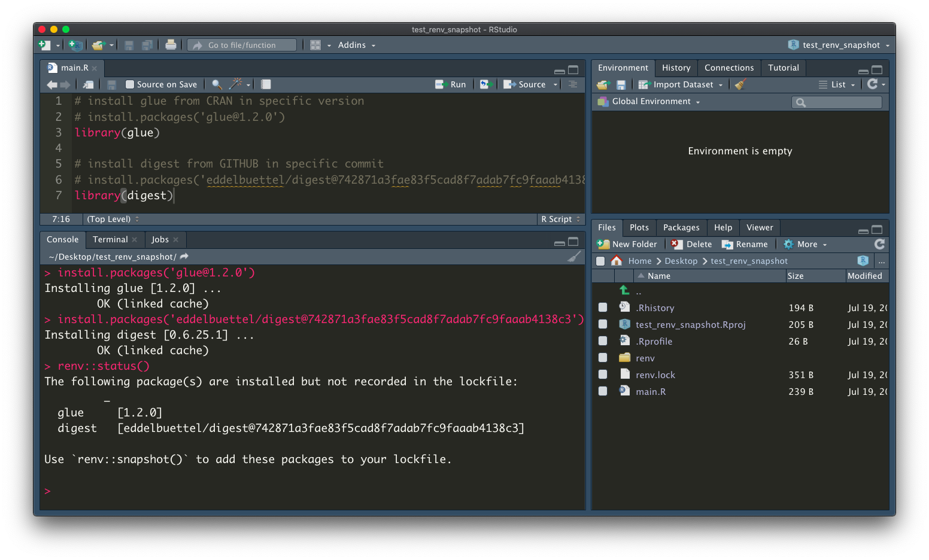Switch the environment List view dropdown

837,84
